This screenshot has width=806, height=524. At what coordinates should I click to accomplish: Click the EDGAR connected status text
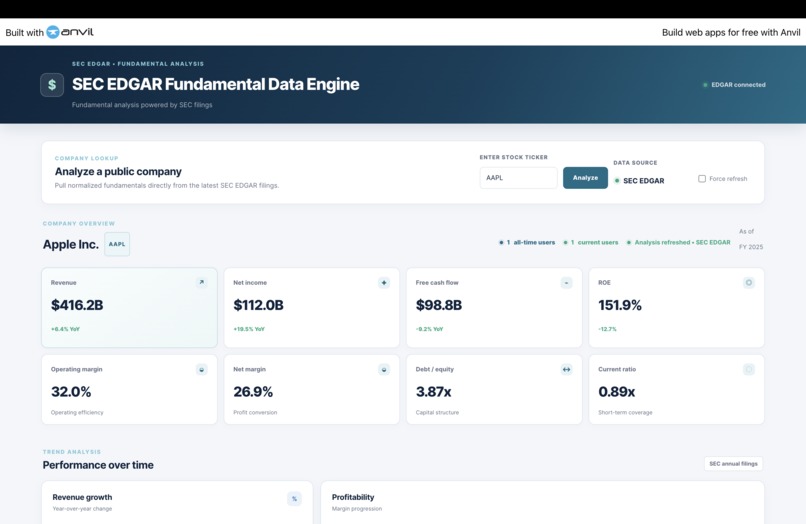tap(738, 85)
